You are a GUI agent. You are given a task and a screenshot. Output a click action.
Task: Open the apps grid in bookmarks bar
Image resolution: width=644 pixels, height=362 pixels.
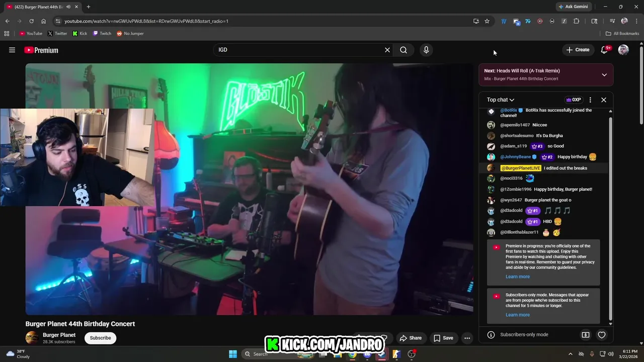(7, 34)
